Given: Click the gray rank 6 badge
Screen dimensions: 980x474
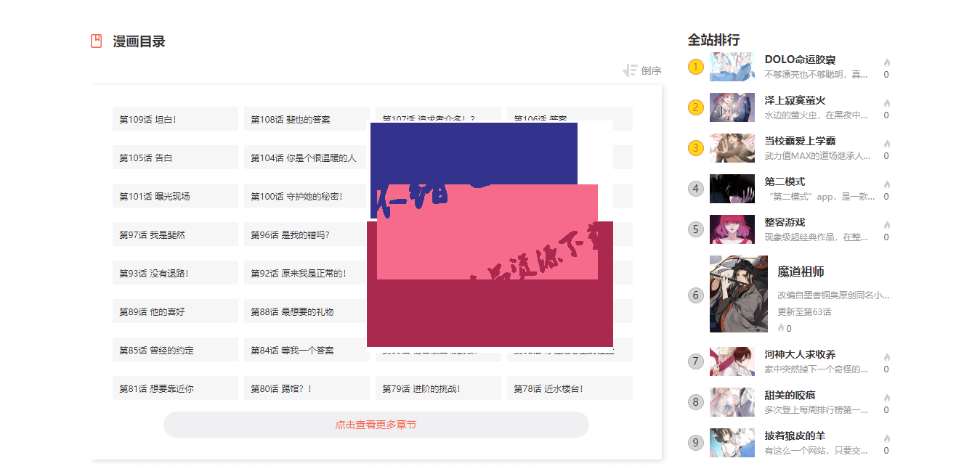Looking at the screenshot, I should (x=696, y=295).
